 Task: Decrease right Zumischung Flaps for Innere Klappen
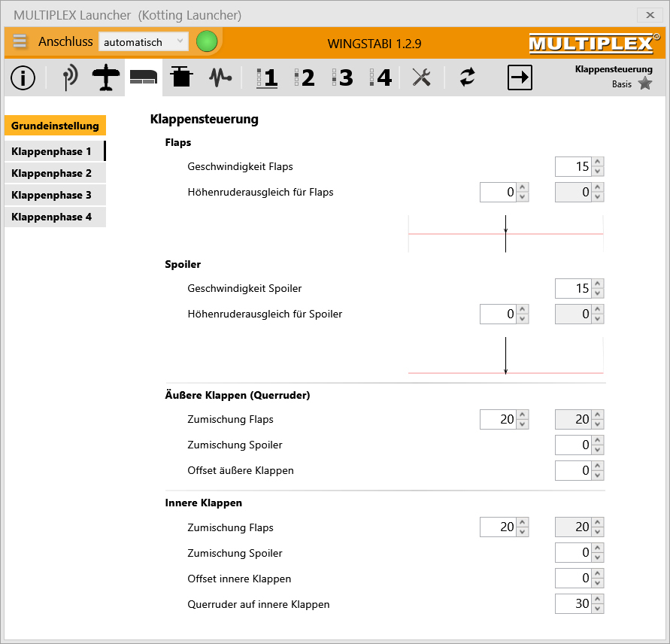[x=598, y=532]
